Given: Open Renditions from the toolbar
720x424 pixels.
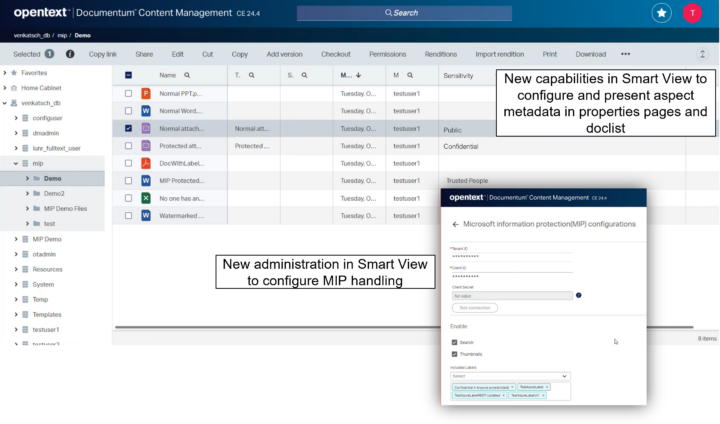Looking at the screenshot, I should [441, 54].
